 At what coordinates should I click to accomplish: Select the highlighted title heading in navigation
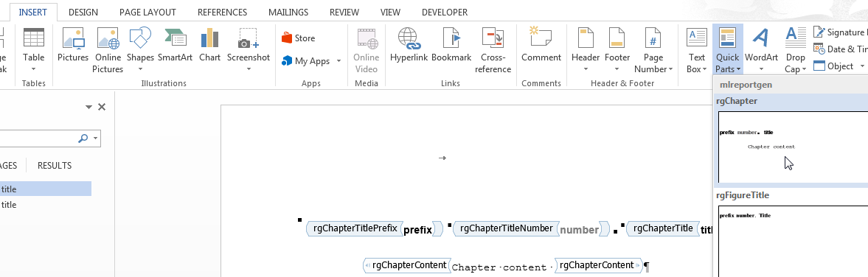pos(46,189)
